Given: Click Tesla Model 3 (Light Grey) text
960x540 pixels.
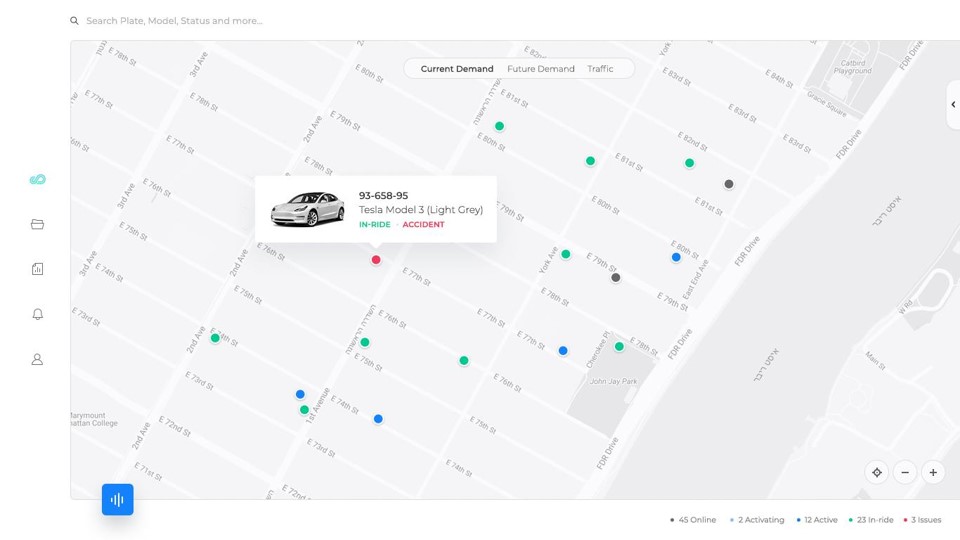Looking at the screenshot, I should pos(421,210).
